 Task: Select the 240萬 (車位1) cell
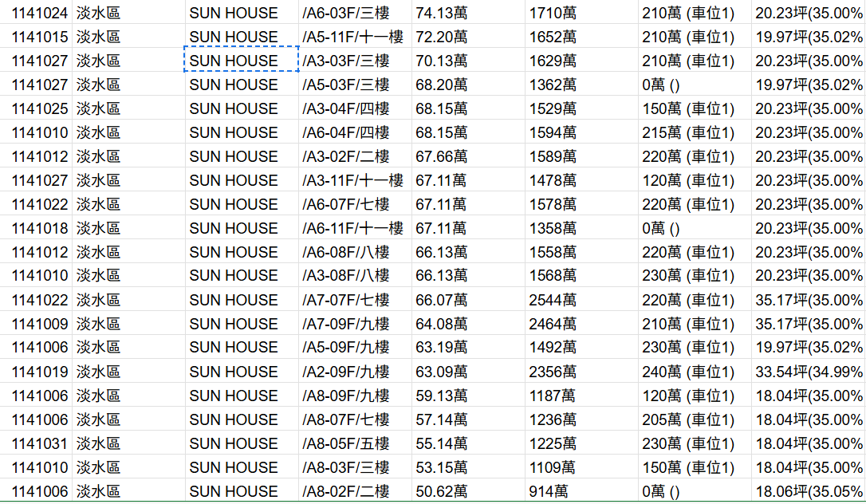(x=695, y=371)
